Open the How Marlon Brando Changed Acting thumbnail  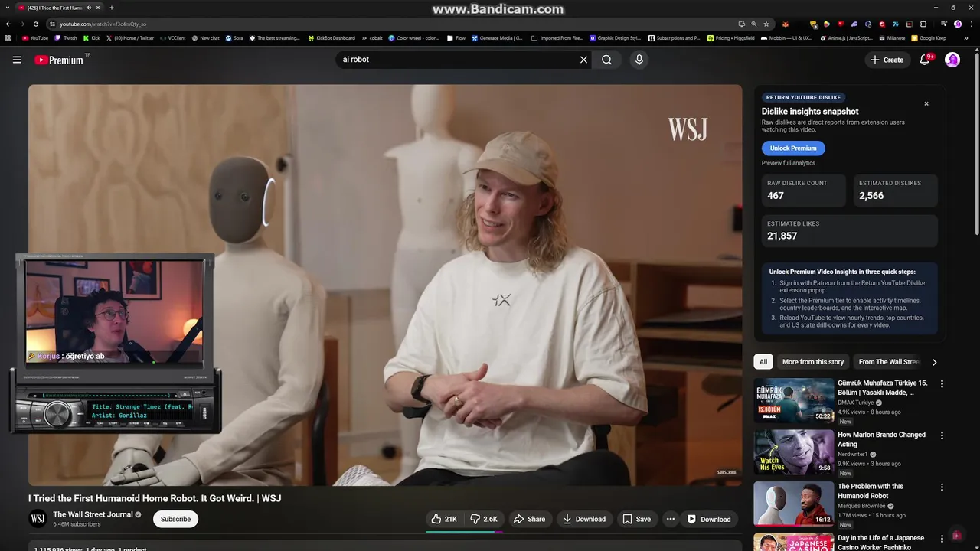click(x=794, y=452)
